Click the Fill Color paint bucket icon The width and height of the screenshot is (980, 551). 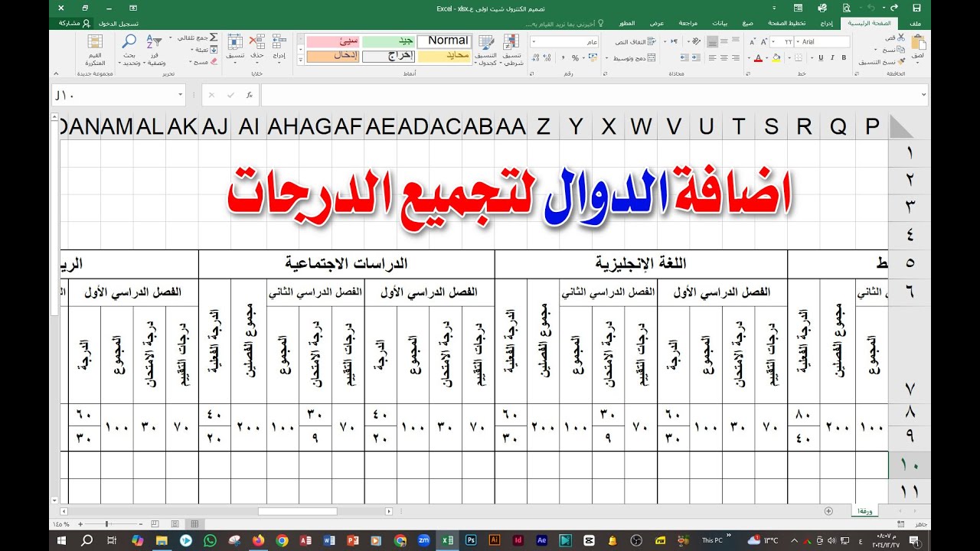776,58
